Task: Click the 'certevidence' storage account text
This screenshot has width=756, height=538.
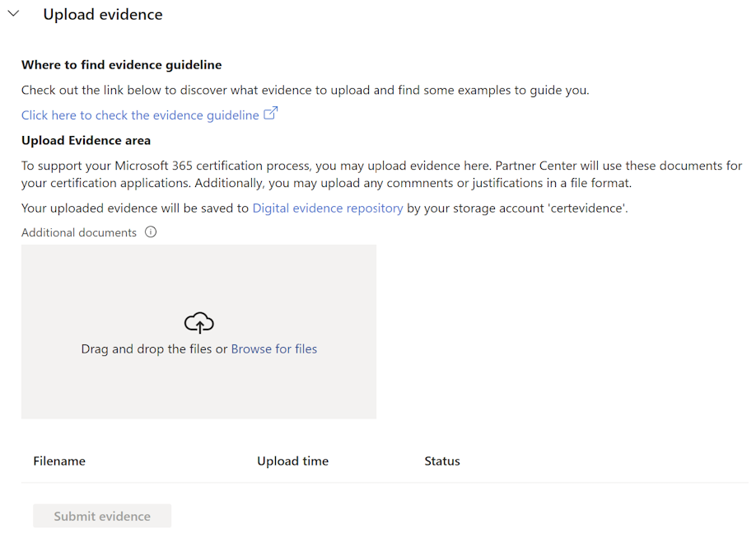Action: click(x=590, y=208)
